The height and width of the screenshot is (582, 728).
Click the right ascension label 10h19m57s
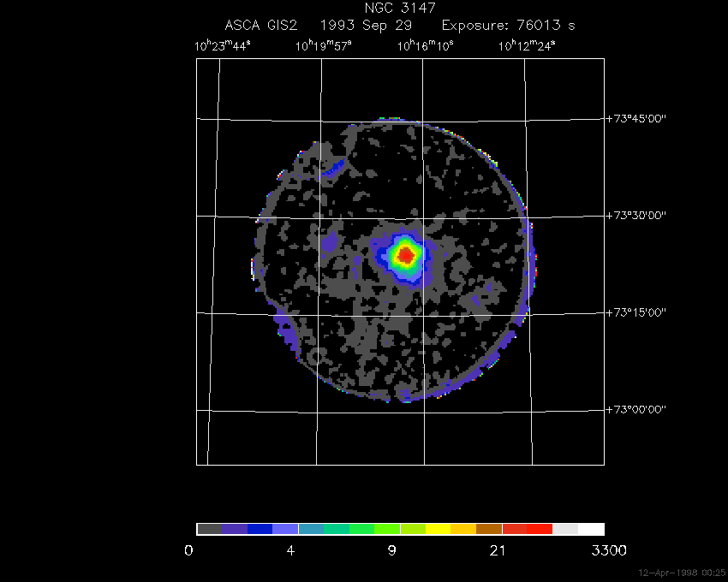324,46
